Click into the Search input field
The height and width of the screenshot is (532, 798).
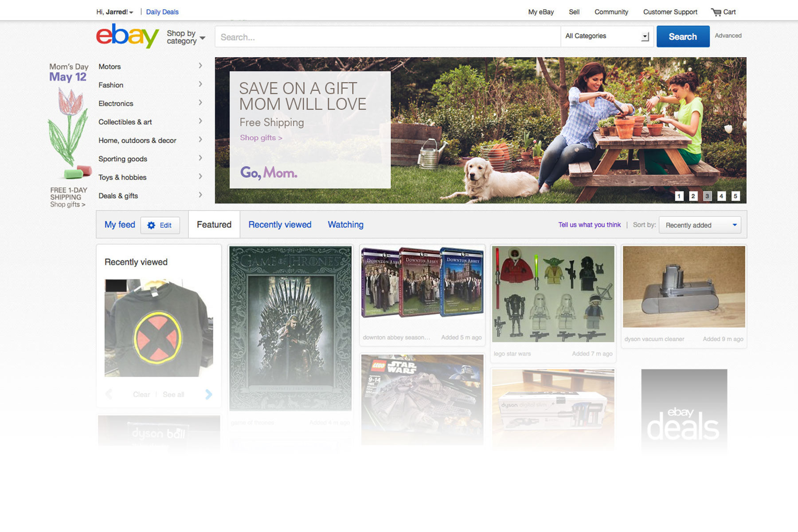[x=388, y=37]
